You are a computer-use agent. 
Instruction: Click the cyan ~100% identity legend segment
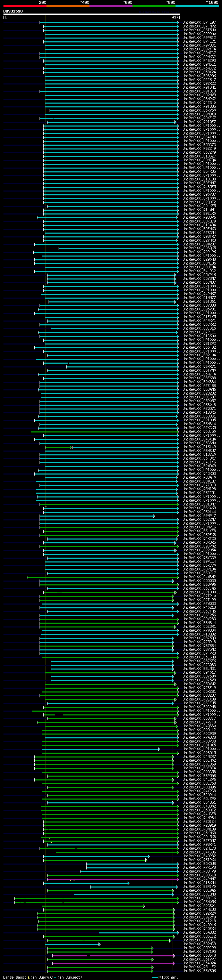pos(197,6)
